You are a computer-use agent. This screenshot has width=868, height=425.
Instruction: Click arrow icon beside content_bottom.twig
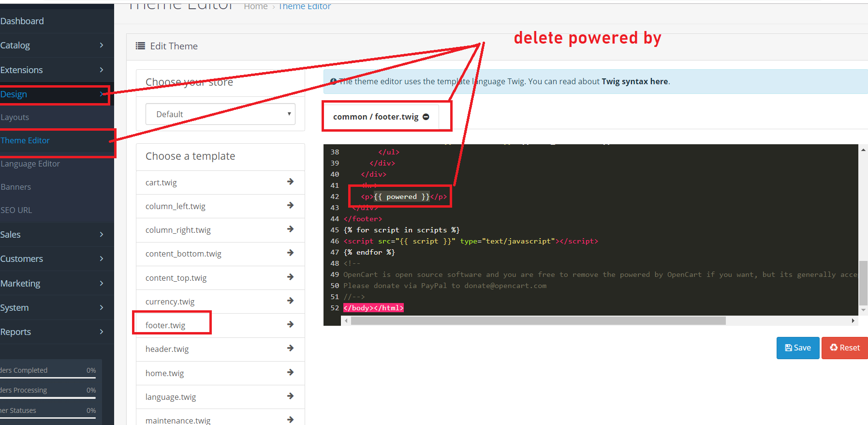point(290,253)
